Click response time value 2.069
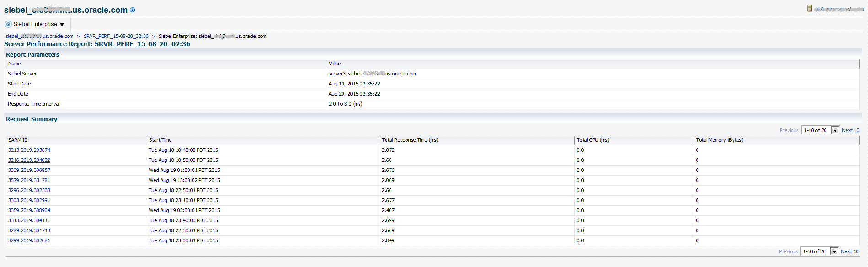Screen dimensions: 868x267 click(x=388, y=180)
